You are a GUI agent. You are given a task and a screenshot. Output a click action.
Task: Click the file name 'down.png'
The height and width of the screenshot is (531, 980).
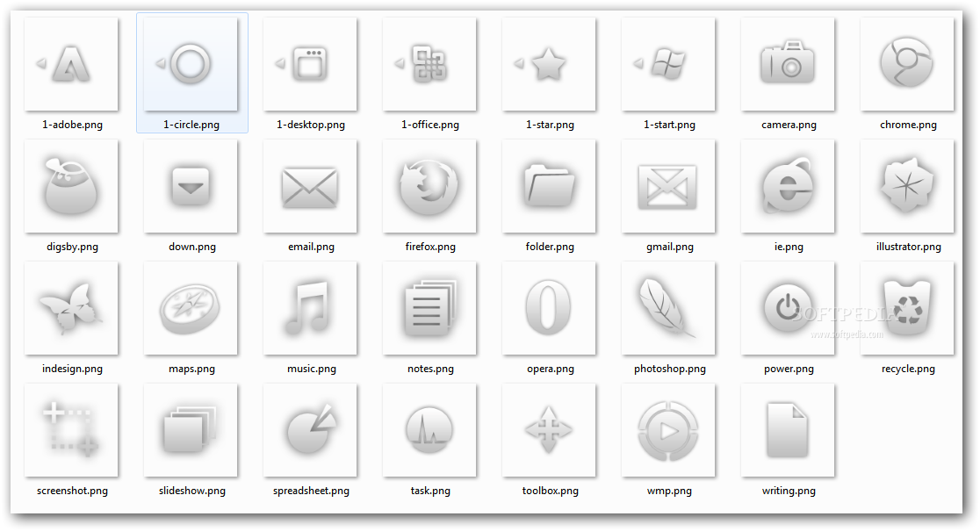[192, 246]
